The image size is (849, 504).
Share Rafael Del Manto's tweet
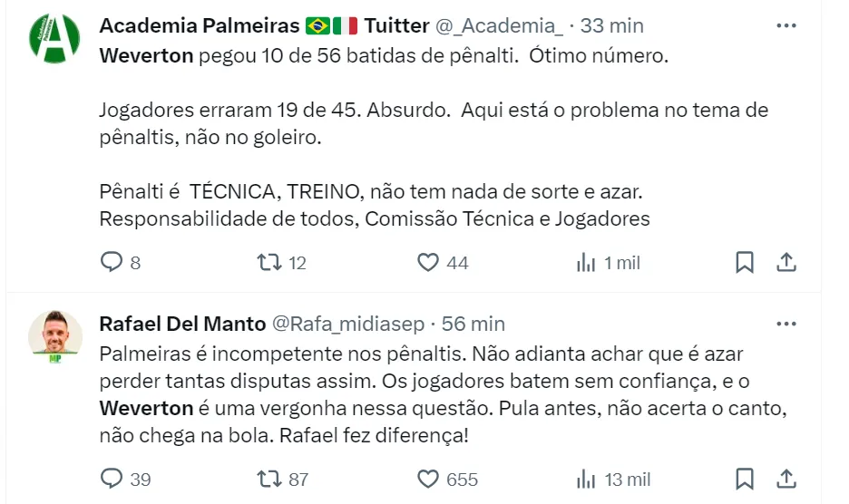[x=786, y=479]
